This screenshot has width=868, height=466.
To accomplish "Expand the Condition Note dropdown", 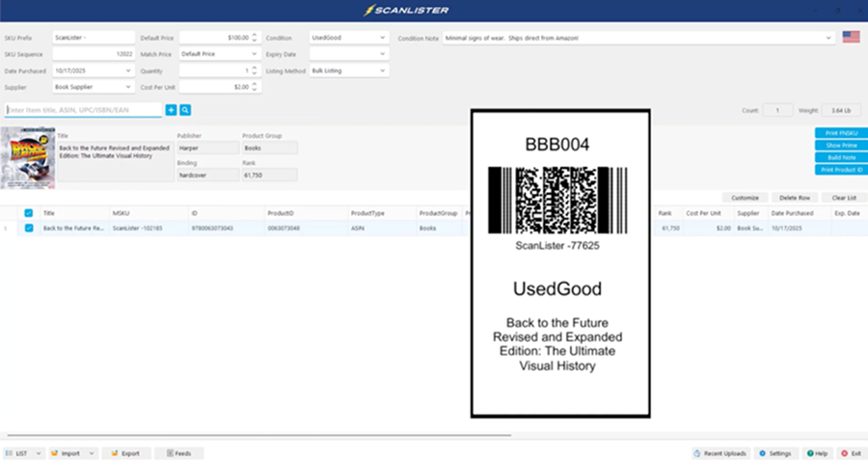I will [828, 38].
